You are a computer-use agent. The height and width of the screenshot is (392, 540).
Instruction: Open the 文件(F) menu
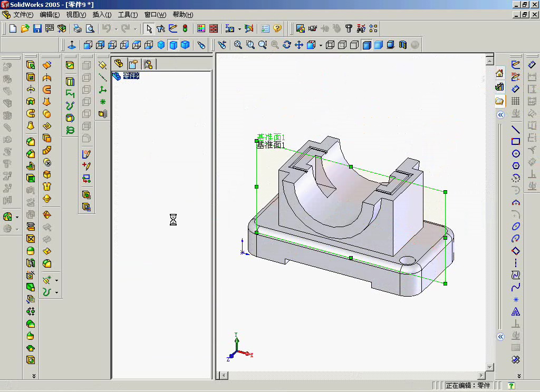tap(23, 14)
